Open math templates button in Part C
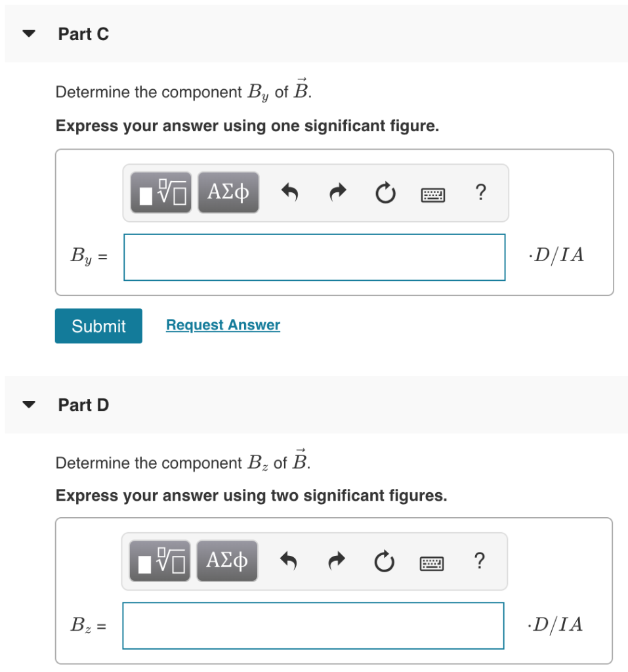This screenshot has height=672, width=628. (x=161, y=193)
